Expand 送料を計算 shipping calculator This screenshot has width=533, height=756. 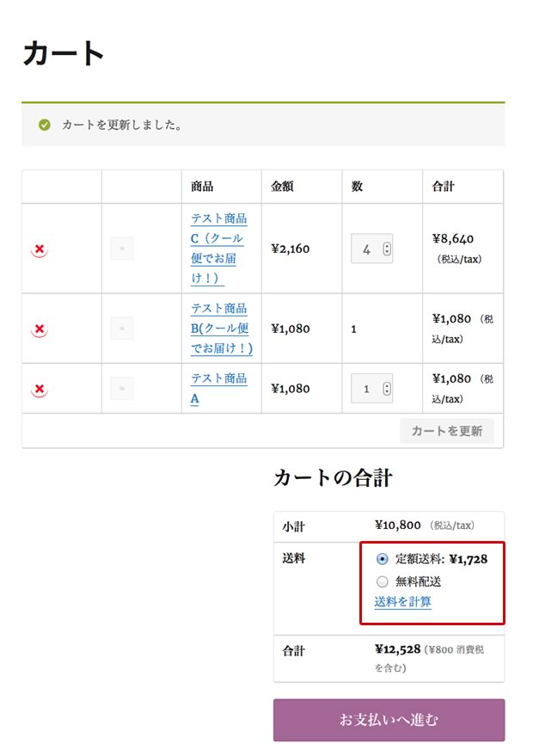403,602
